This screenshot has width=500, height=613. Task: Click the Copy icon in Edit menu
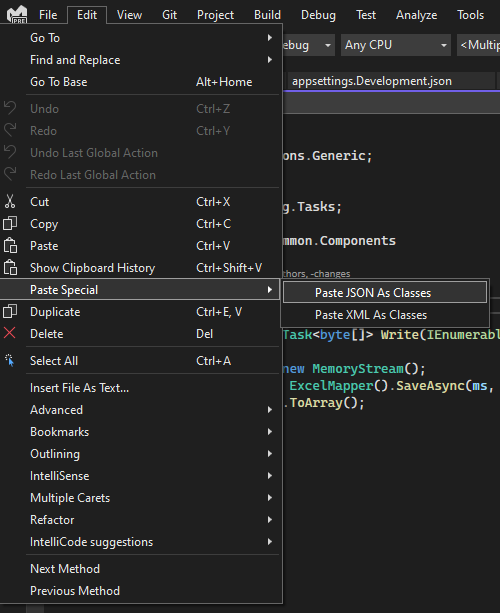pos(10,224)
